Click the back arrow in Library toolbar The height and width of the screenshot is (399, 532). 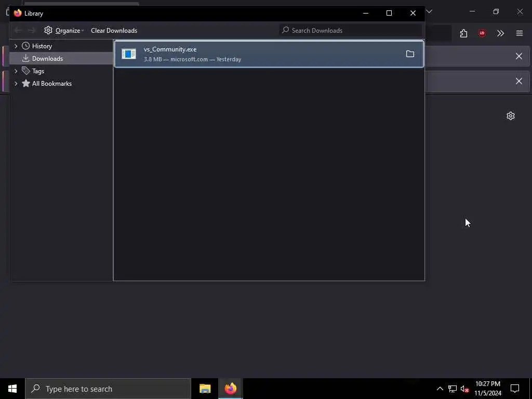pos(18,31)
